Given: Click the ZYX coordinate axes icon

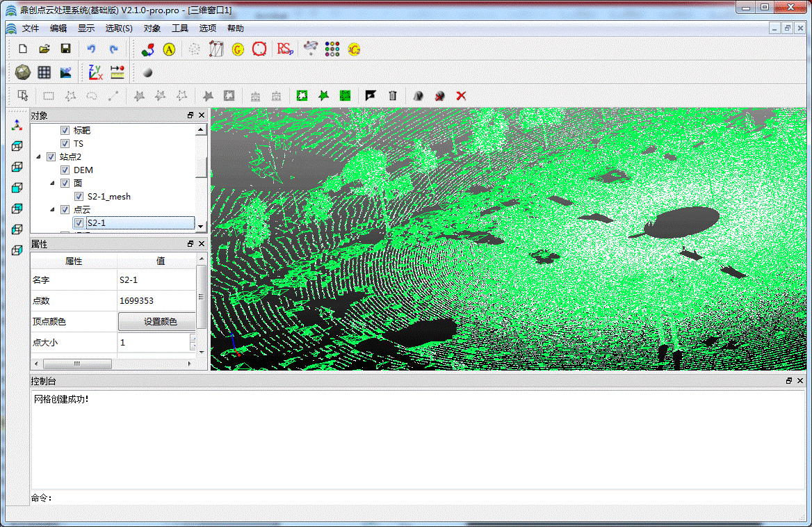Looking at the screenshot, I should click(95, 72).
